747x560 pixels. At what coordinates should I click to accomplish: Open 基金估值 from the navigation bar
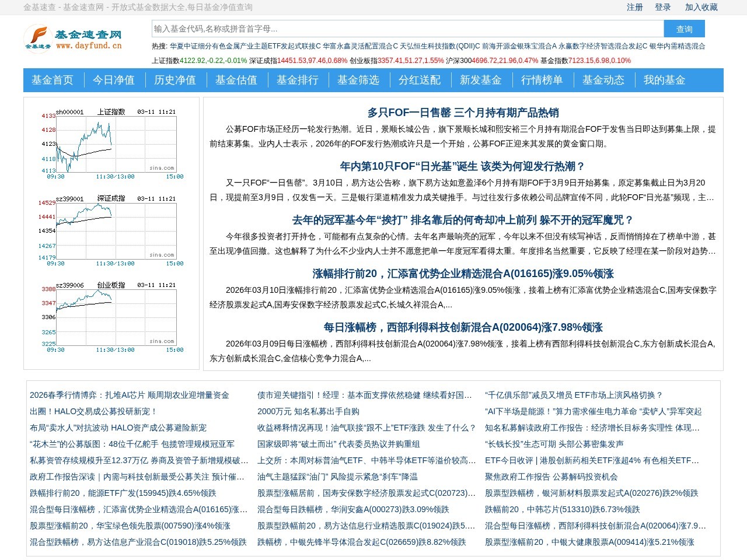click(237, 80)
